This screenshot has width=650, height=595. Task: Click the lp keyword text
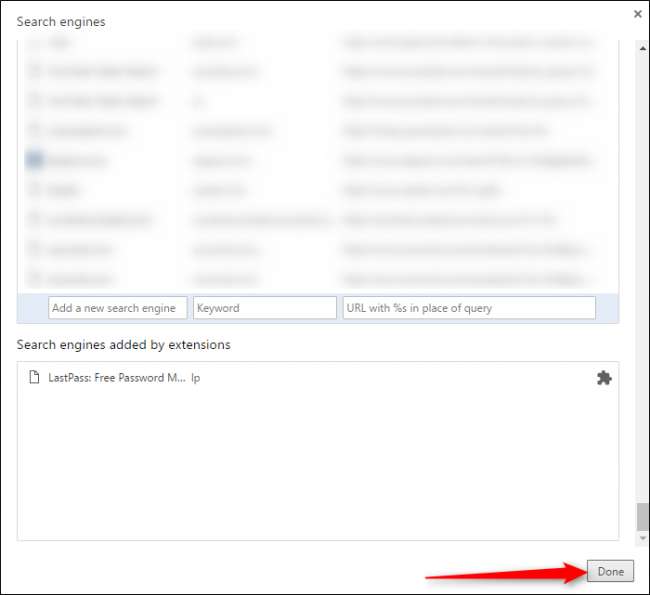click(x=196, y=378)
